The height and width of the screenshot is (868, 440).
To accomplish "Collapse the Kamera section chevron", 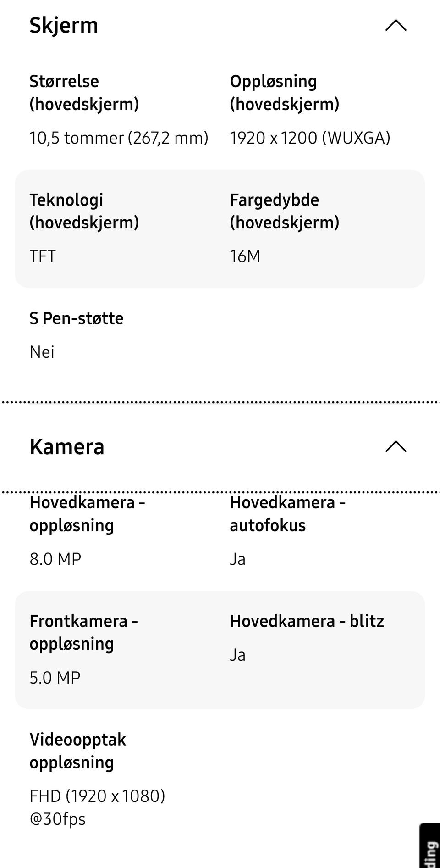I will pyautogui.click(x=396, y=446).
